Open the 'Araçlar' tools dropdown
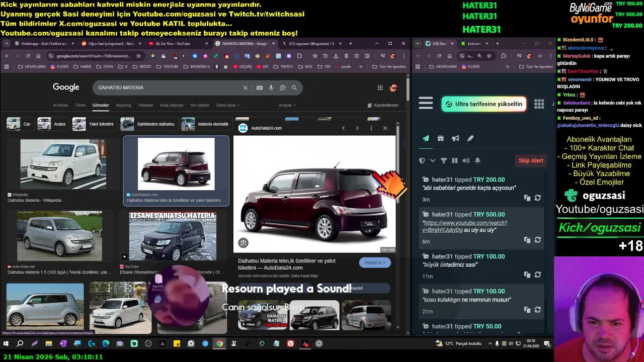644x362 pixels. click(x=287, y=105)
